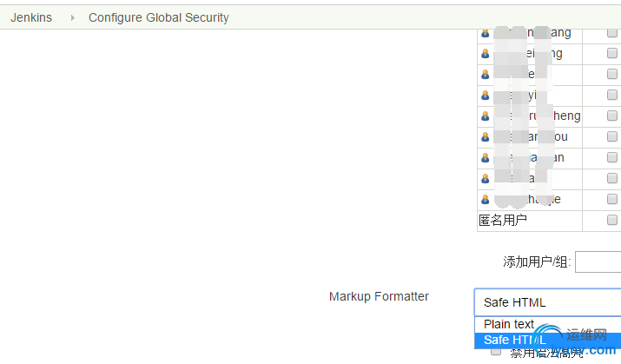
Task: Click user icon in row ending 'ou'
Action: pyautogui.click(x=486, y=137)
